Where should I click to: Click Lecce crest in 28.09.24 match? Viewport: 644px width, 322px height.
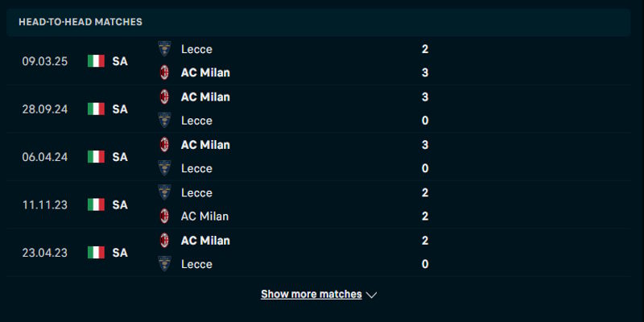click(x=164, y=120)
